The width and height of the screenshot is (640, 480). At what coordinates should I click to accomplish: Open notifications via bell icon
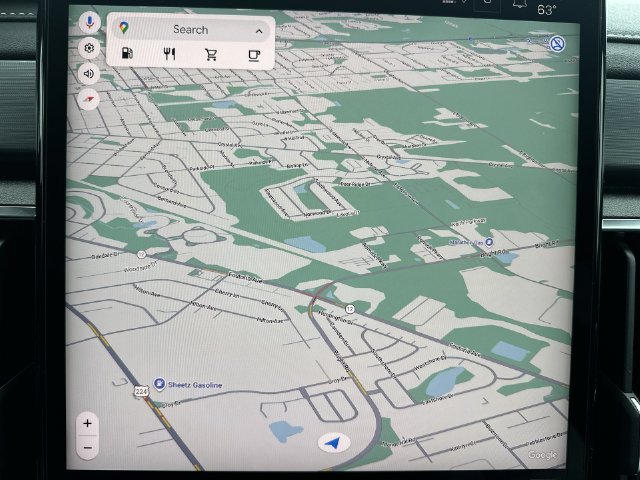(x=520, y=4)
